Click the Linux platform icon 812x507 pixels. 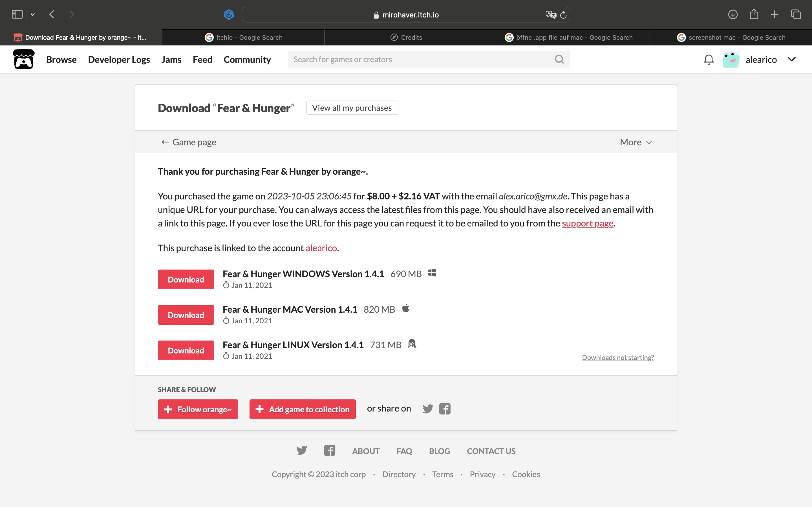click(412, 344)
